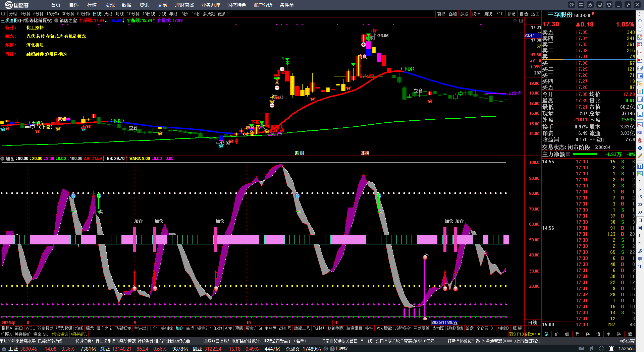Open the 综合资讯 link
This screenshot has width=644, height=352.
(60, 334)
